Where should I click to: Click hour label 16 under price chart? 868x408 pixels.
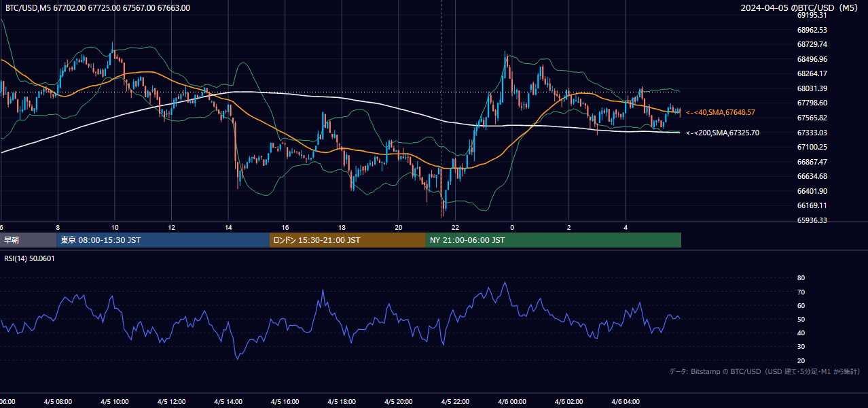(285, 227)
